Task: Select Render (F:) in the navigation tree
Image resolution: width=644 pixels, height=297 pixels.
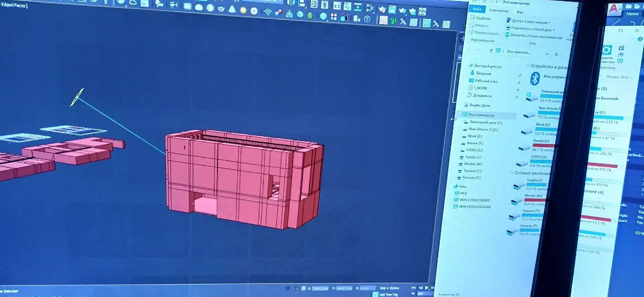Action: (472, 143)
